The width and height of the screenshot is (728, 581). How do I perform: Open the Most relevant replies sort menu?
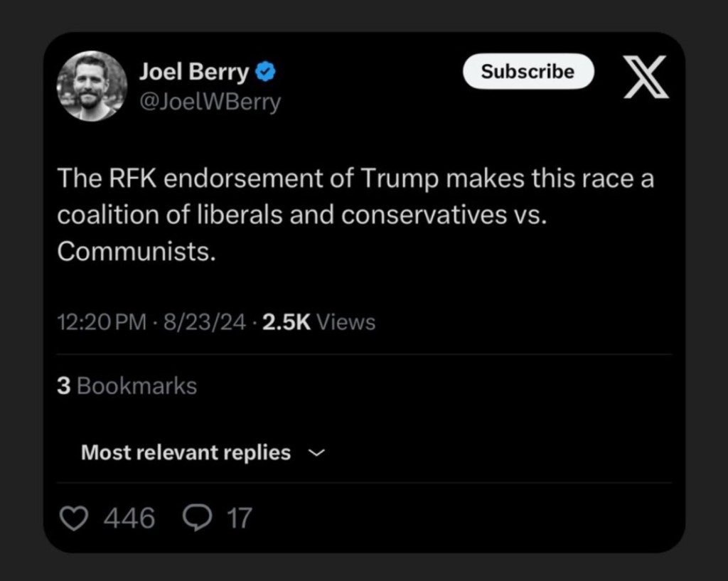click(186, 453)
